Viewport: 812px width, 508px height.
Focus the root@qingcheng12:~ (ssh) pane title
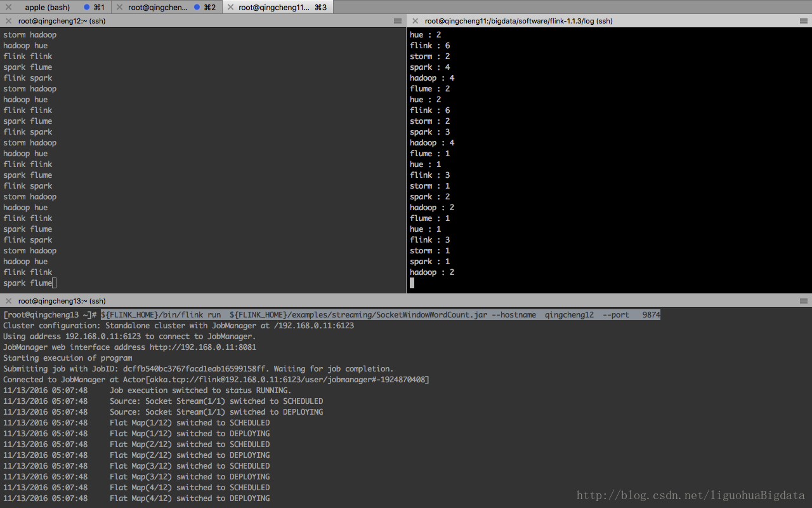62,21
